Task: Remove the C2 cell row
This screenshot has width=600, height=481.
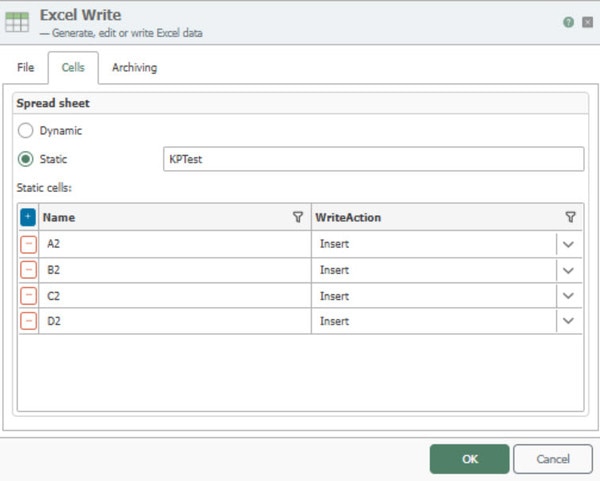Action: 29,295
